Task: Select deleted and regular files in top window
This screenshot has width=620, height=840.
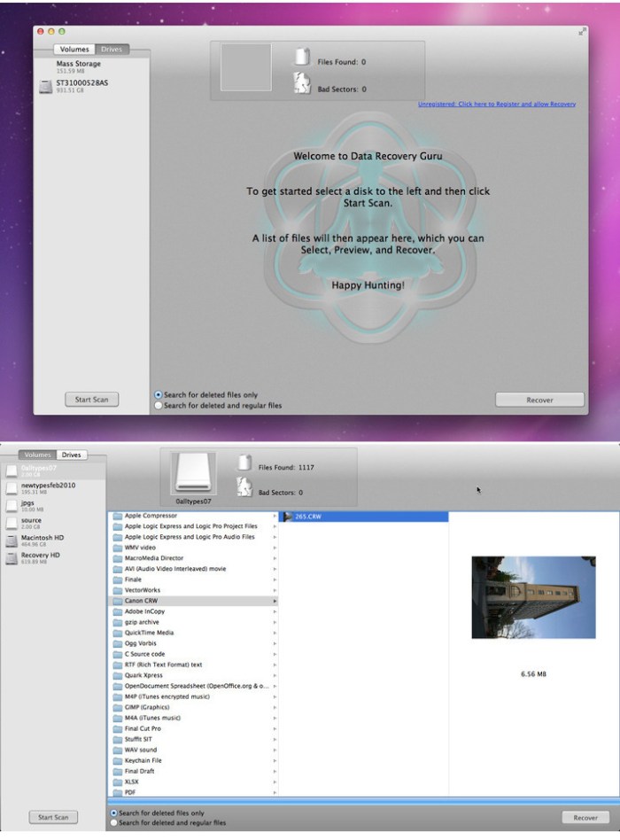Action: click(x=158, y=406)
